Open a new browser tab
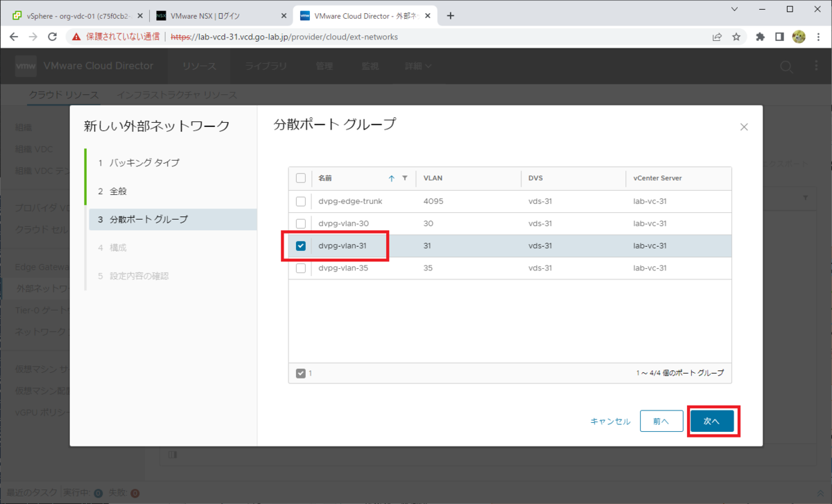 click(x=451, y=16)
